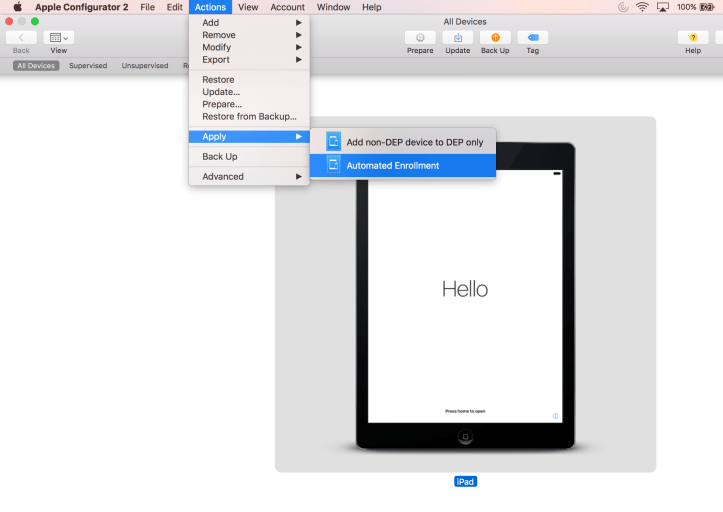
Task: Click the crescent moon menu bar icon
Action: click(x=623, y=7)
